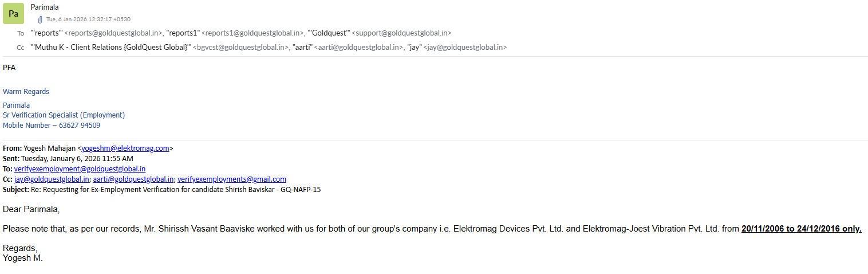Click the "PFA" message body text
868x274 pixels.
click(9, 68)
